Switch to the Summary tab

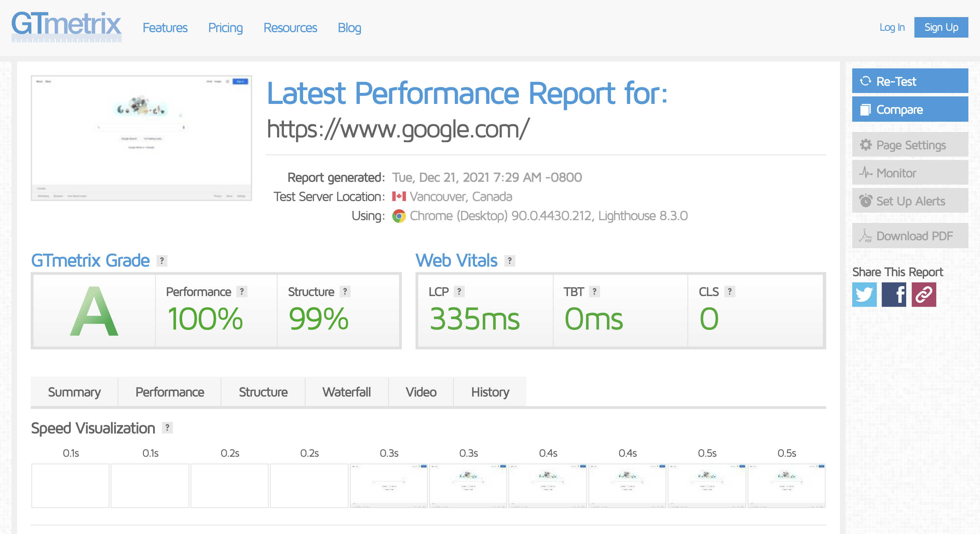74,392
